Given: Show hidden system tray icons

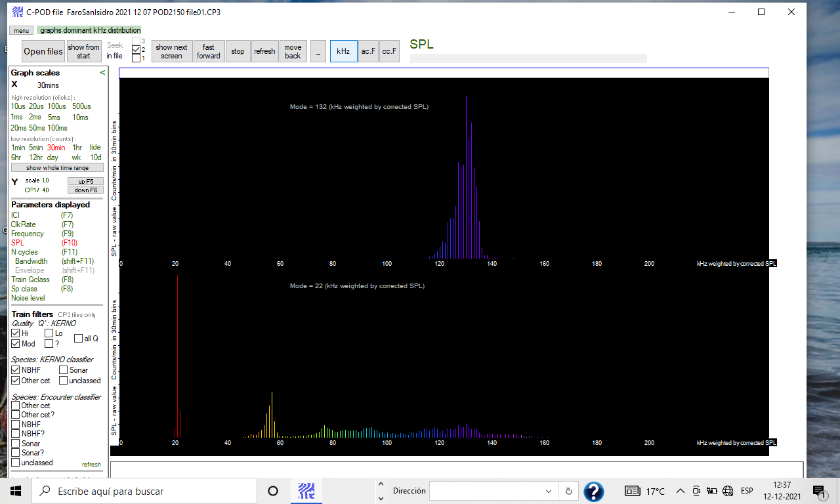Looking at the screenshot, I should point(680,491).
